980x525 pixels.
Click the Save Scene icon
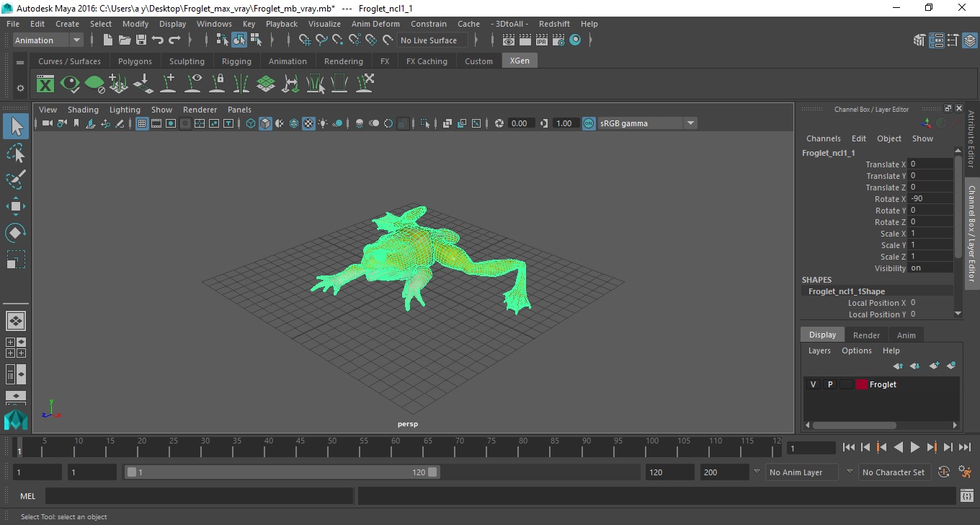[141, 40]
